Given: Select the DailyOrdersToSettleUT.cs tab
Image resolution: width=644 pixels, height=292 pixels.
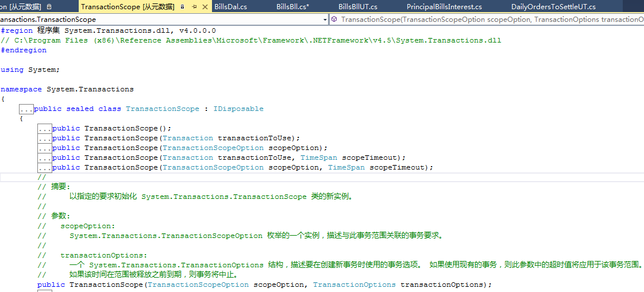Looking at the screenshot, I should 553,6.
